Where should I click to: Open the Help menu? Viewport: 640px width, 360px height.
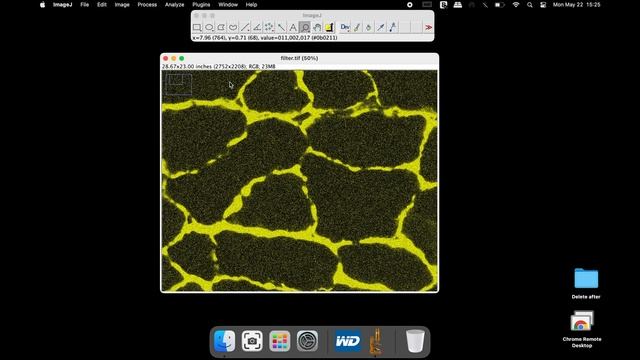pos(251,5)
